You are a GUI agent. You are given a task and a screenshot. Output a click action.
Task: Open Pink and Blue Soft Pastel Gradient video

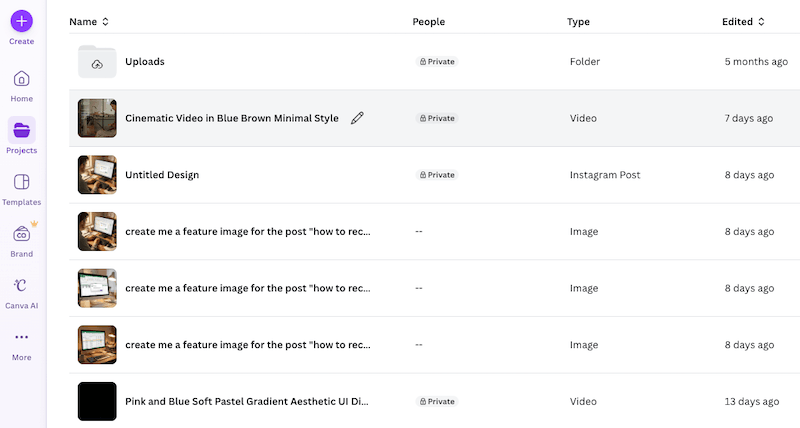point(247,402)
